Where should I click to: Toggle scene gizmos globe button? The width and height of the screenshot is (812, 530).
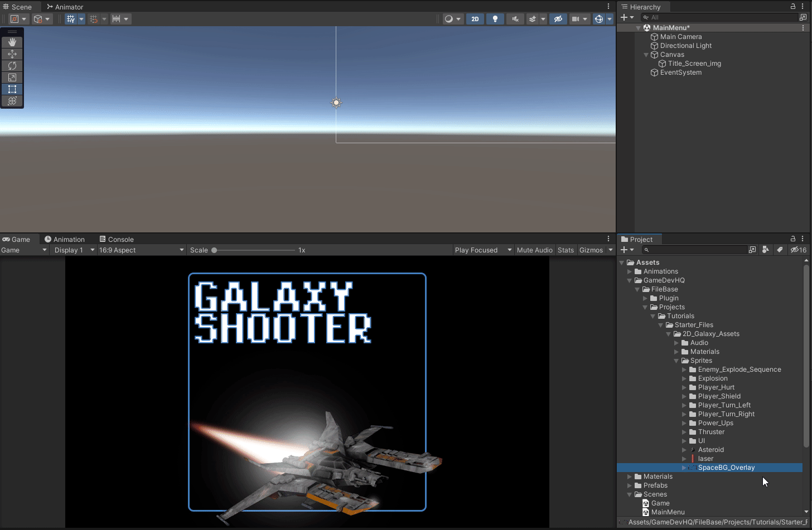coord(599,19)
